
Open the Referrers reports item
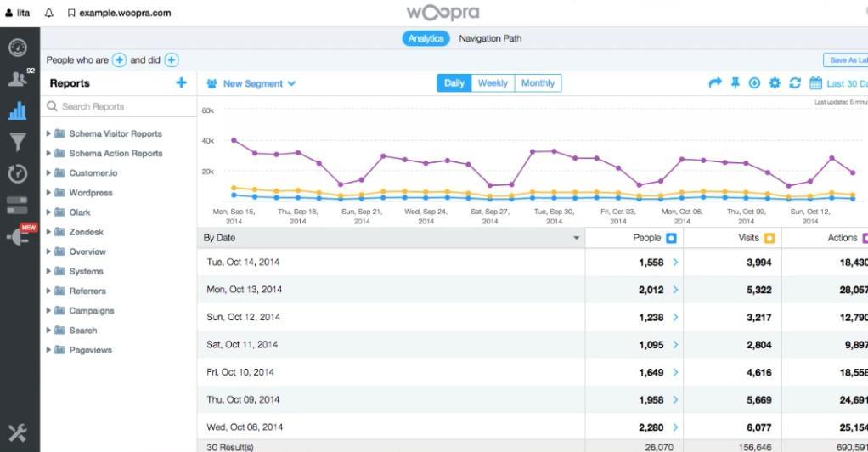[x=87, y=291]
